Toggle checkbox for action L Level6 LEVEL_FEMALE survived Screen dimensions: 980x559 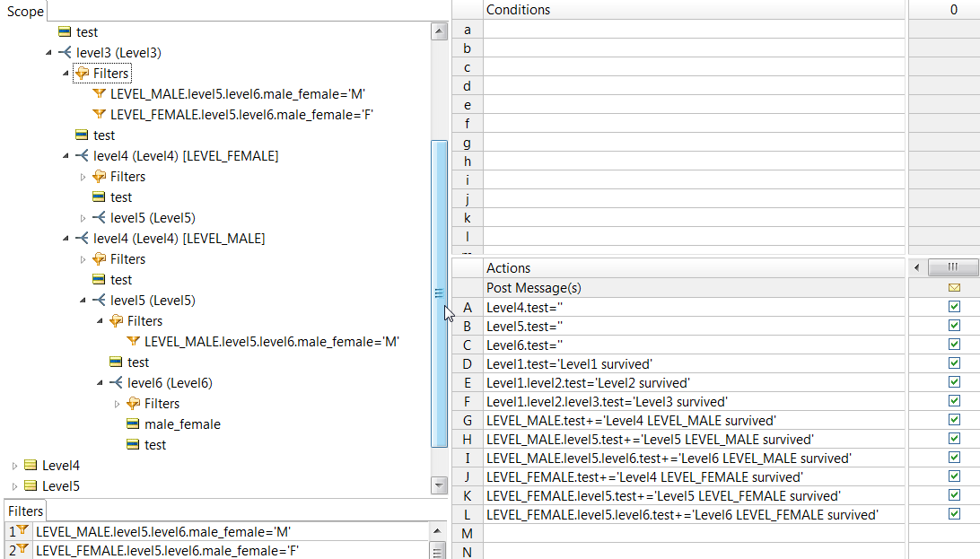(x=954, y=514)
